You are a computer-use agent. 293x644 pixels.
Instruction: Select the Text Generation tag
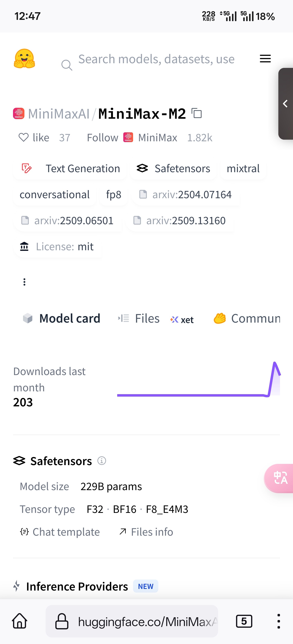click(70, 169)
